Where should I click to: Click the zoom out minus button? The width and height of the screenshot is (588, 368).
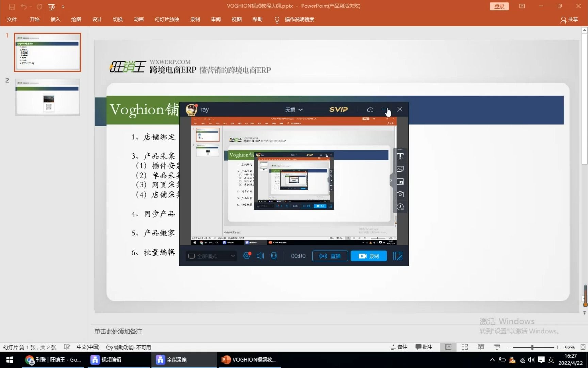point(509,347)
